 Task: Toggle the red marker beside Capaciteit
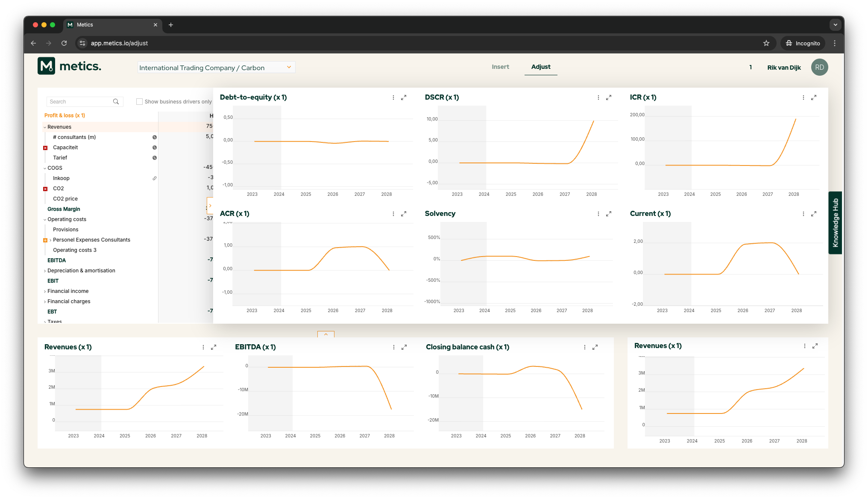tap(45, 148)
